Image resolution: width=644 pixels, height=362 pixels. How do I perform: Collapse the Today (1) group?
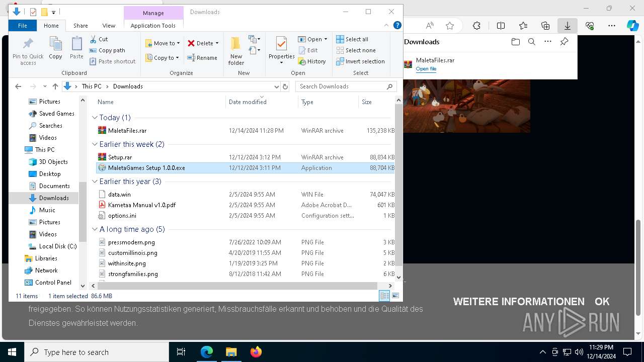(x=95, y=118)
